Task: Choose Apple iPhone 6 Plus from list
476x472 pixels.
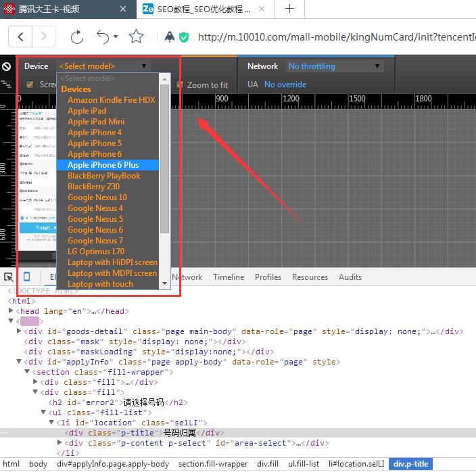Action: (x=103, y=165)
